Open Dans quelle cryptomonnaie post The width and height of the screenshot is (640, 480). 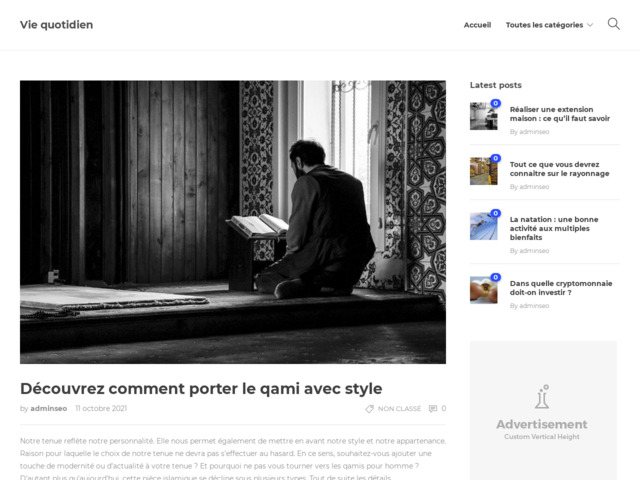tap(561, 288)
